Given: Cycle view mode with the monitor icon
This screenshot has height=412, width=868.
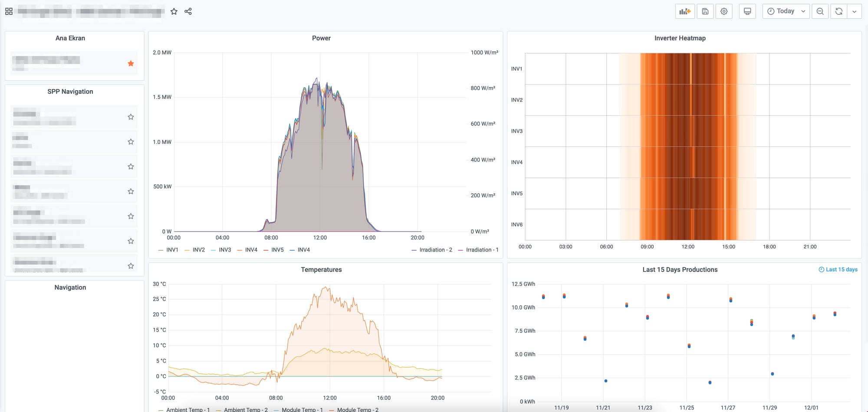Looking at the screenshot, I should click(x=747, y=11).
